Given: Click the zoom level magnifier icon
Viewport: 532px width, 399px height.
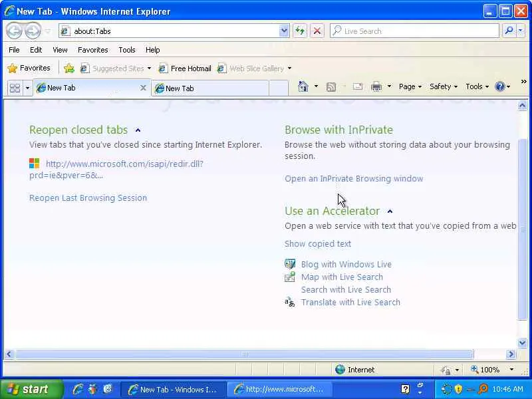Looking at the screenshot, I should pyautogui.click(x=474, y=369).
